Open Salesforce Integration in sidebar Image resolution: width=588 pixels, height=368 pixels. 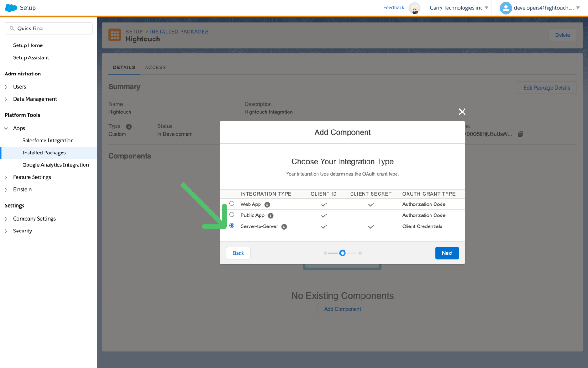pos(48,141)
